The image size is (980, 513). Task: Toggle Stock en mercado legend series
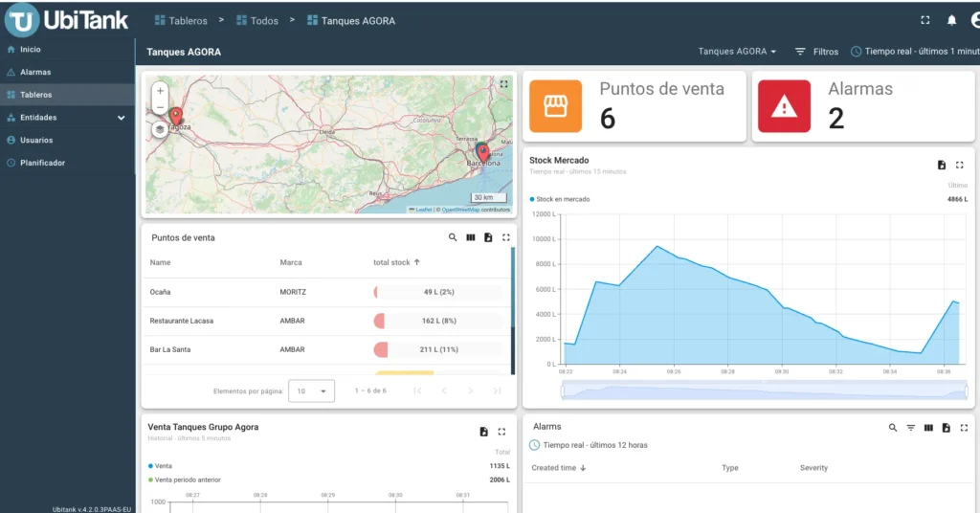click(x=562, y=199)
